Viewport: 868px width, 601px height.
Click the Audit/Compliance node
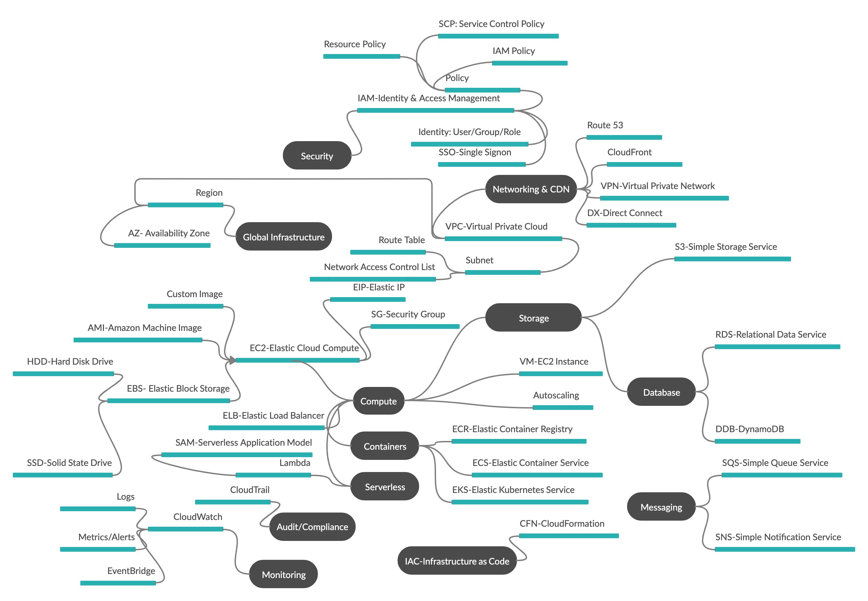click(x=303, y=524)
